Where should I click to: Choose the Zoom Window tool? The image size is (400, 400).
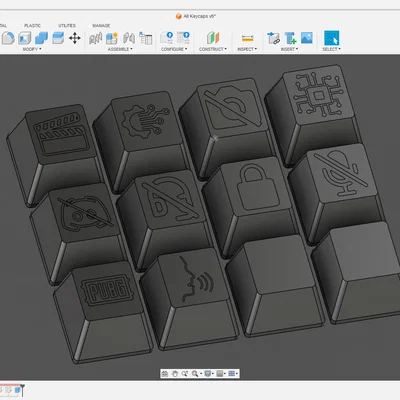185,374
